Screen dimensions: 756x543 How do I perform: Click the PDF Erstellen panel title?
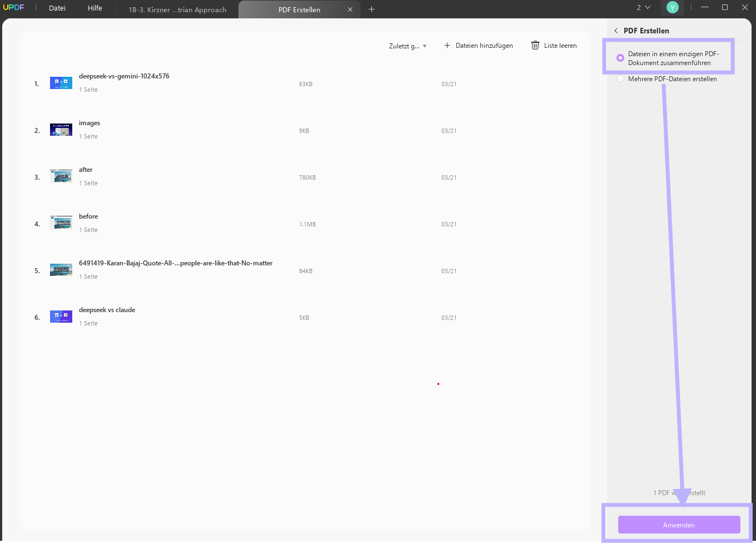[646, 31]
